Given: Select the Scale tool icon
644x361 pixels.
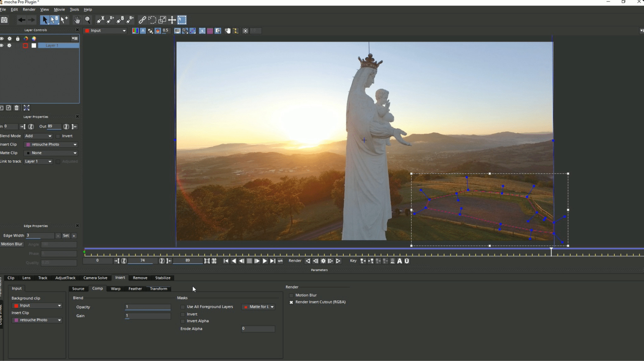Looking at the screenshot, I should (x=162, y=20).
